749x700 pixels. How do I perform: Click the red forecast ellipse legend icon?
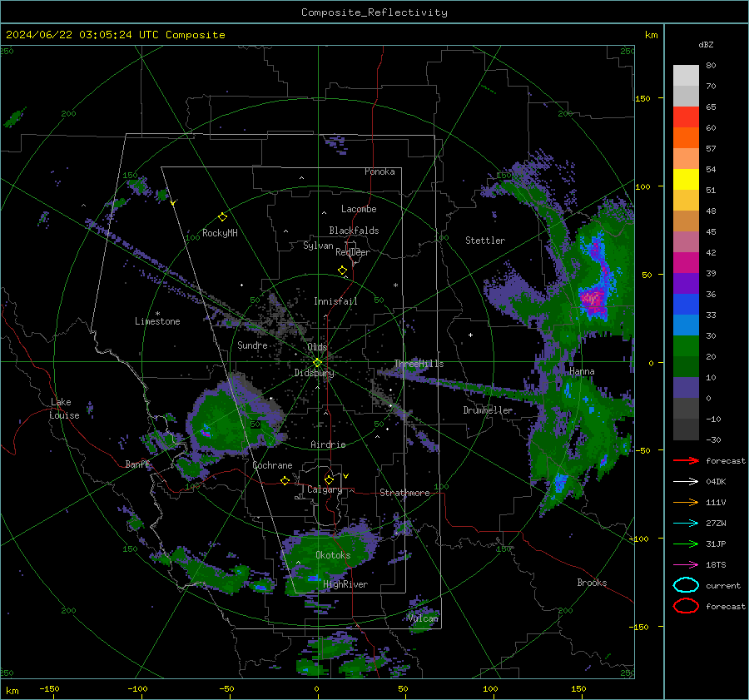tap(686, 606)
